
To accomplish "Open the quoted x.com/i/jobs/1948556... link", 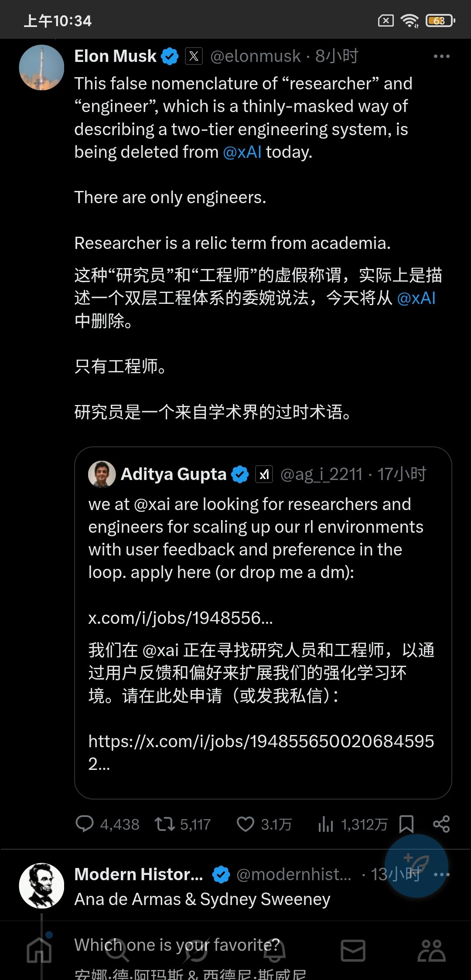I will coord(181,618).
